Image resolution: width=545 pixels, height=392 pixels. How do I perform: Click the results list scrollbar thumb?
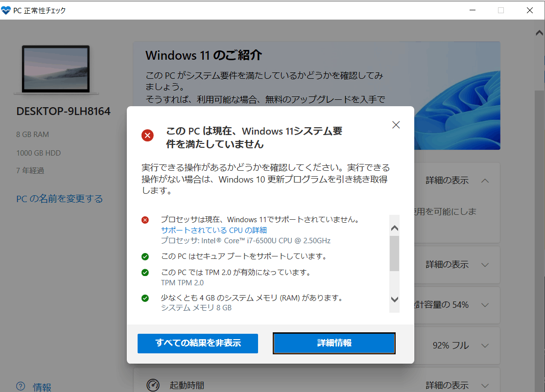(395, 254)
